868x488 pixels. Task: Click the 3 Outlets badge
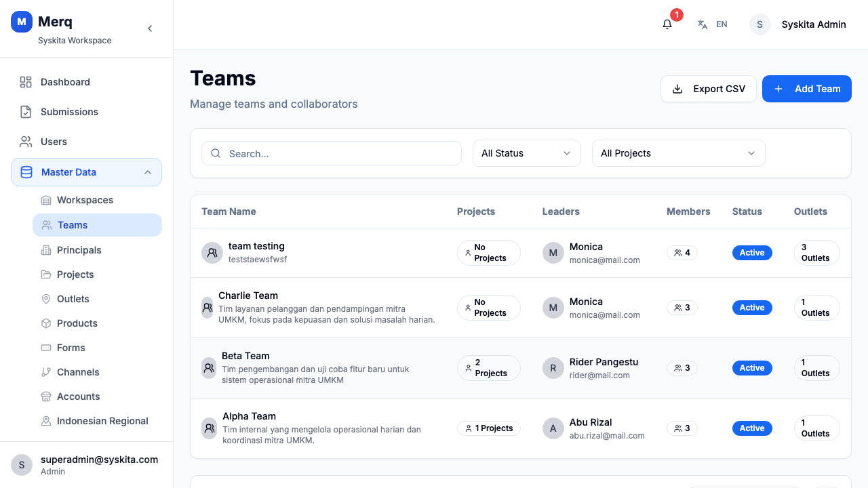click(817, 253)
